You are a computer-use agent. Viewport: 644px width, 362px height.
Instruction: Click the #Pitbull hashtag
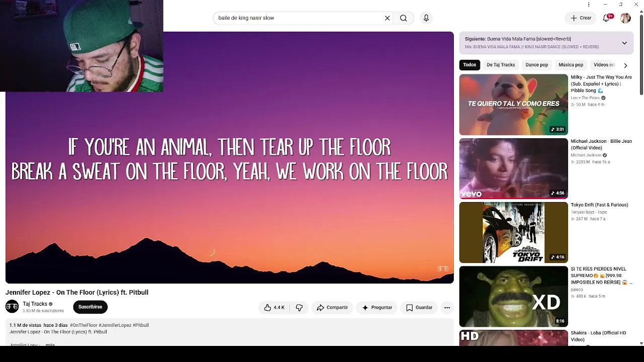pyautogui.click(x=141, y=325)
